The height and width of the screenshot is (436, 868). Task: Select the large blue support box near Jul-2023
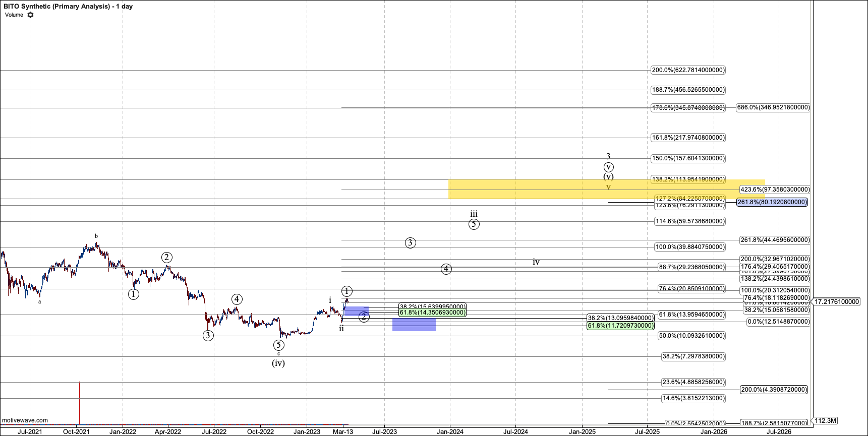click(414, 324)
